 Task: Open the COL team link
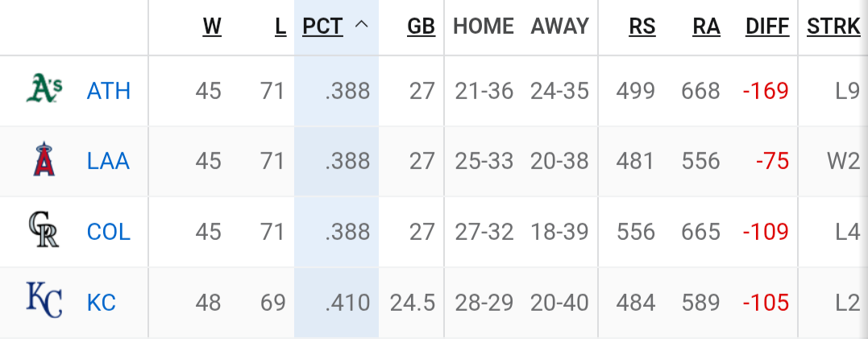point(109,231)
